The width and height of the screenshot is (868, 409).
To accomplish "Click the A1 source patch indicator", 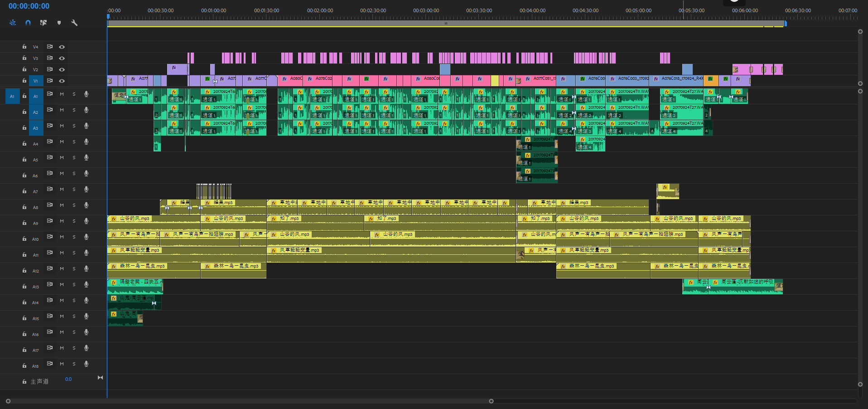I will pos(12,96).
